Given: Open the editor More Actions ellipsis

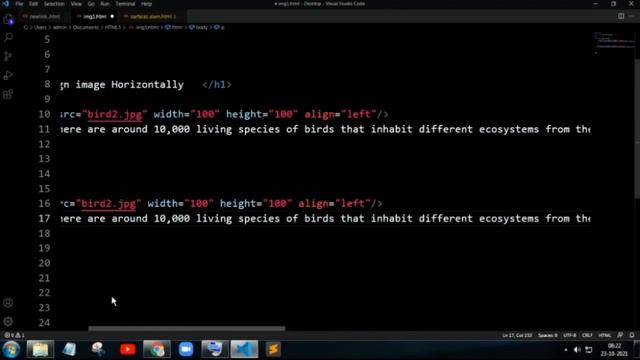Looking at the screenshot, I should 631,16.
